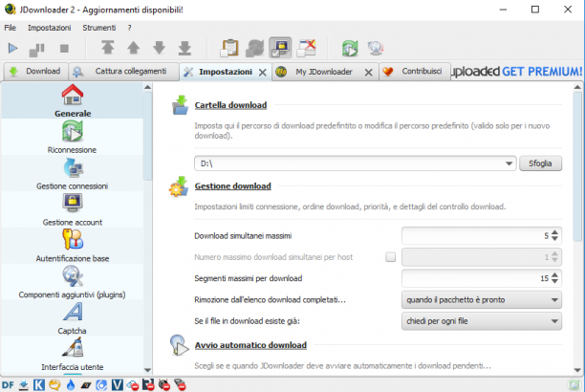Open the Captcha settings section

(73, 318)
